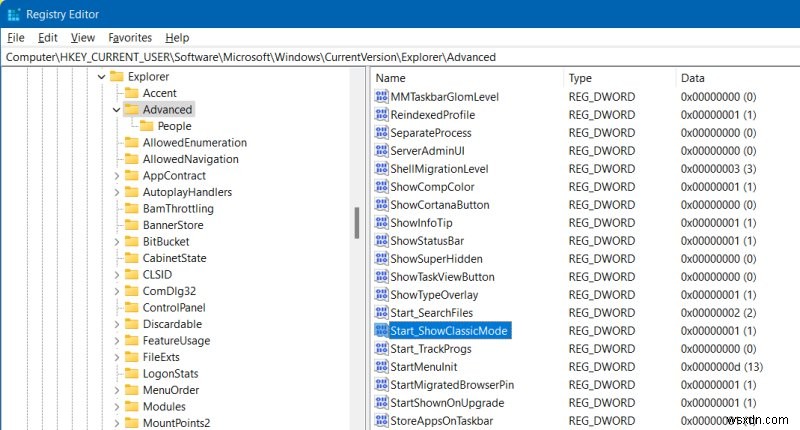The image size is (800, 430).
Task: Click the ShowTypeOverlay DWORD value icon
Action: coord(382,294)
